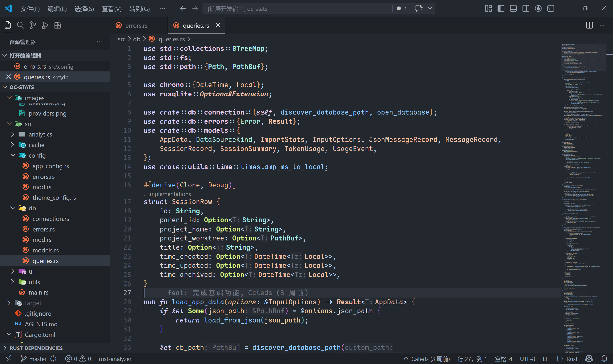Expand the ui folder
The width and height of the screenshot is (613, 364).
tap(13, 271)
